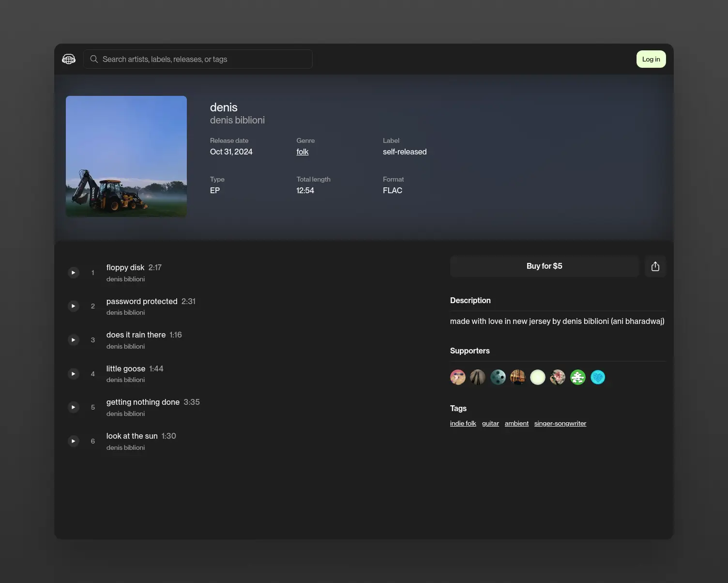728x583 pixels.
Task: Play look at the sun
Action: pyautogui.click(x=73, y=441)
